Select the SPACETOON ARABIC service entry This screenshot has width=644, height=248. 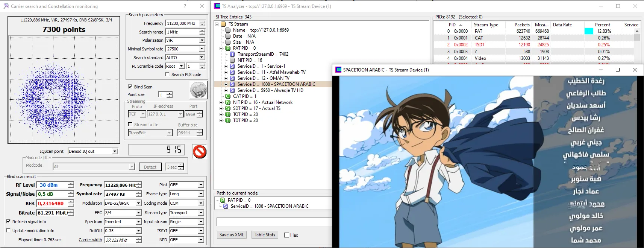pyautogui.click(x=276, y=84)
